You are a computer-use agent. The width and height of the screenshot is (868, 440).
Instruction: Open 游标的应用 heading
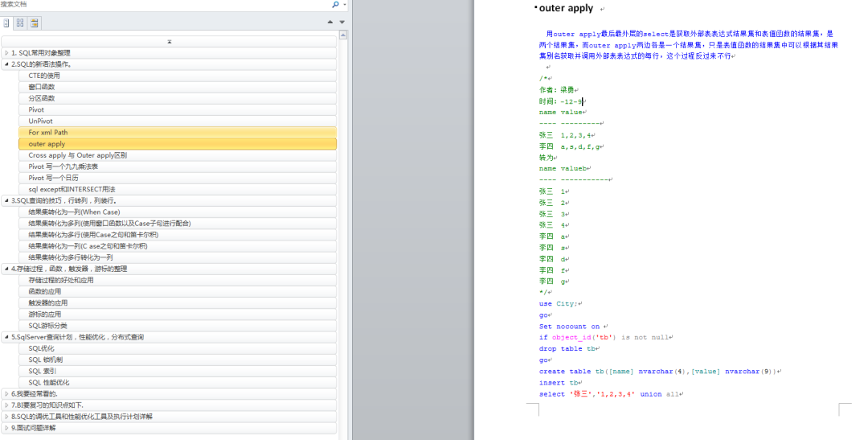coord(177,315)
